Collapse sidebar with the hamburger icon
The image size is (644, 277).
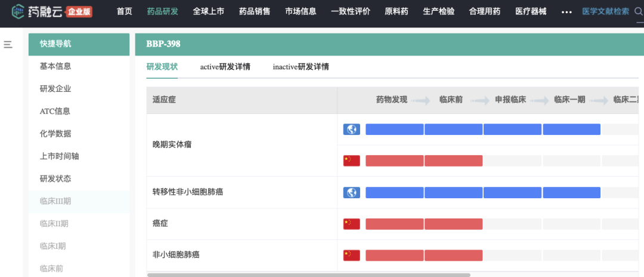(x=8, y=44)
